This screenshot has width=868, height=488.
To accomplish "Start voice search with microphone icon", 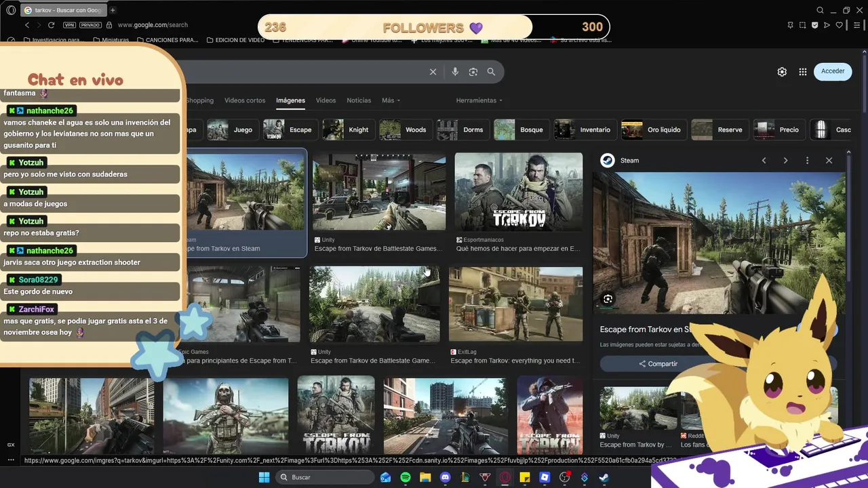I will [x=455, y=72].
